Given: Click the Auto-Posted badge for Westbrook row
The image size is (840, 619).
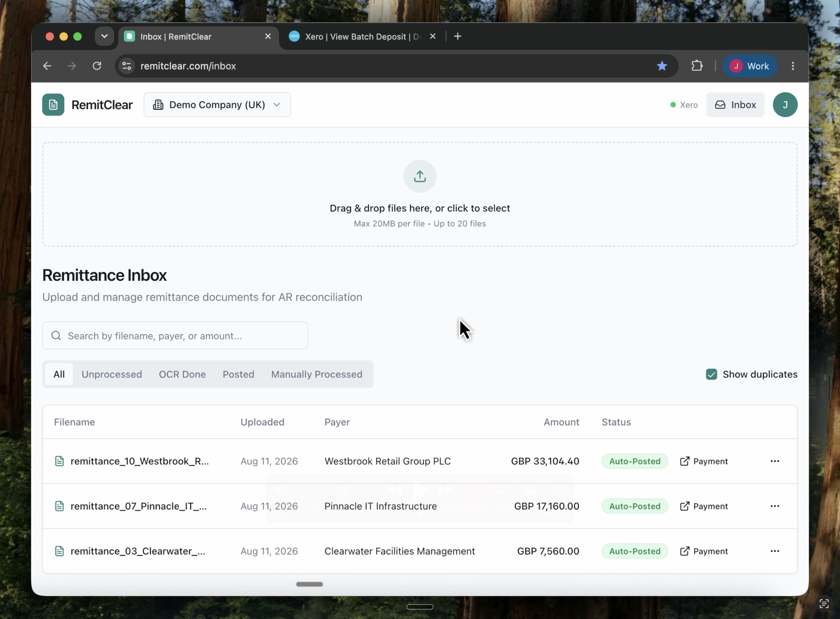Looking at the screenshot, I should [635, 461].
